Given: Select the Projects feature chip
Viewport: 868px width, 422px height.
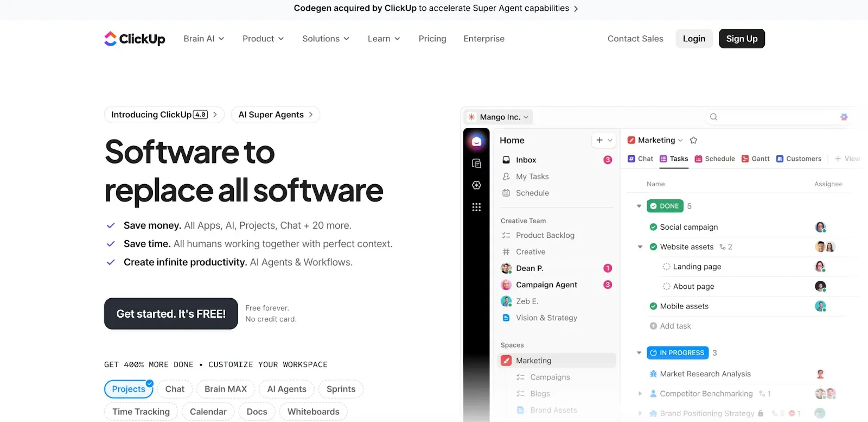Looking at the screenshot, I should click(129, 389).
